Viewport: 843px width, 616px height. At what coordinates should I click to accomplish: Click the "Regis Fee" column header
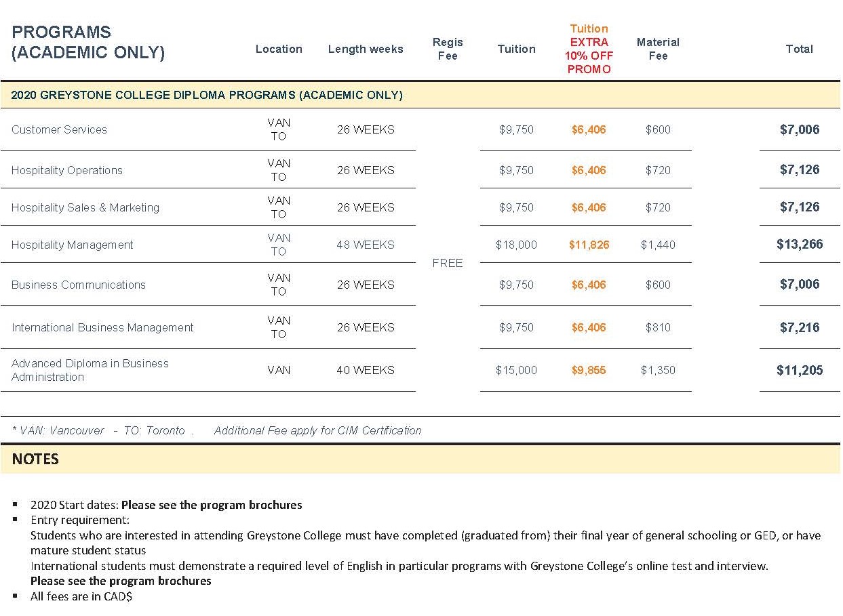click(x=448, y=49)
